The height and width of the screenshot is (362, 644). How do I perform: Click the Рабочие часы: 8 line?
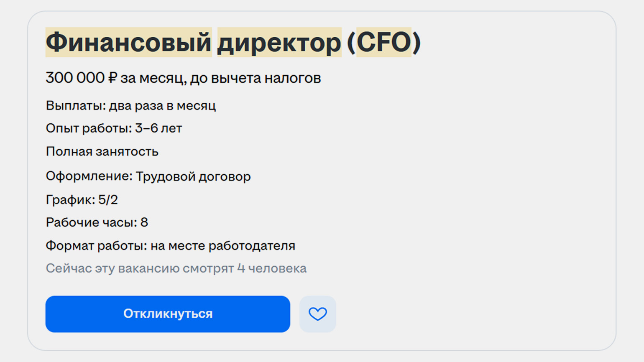pyautogui.click(x=97, y=222)
